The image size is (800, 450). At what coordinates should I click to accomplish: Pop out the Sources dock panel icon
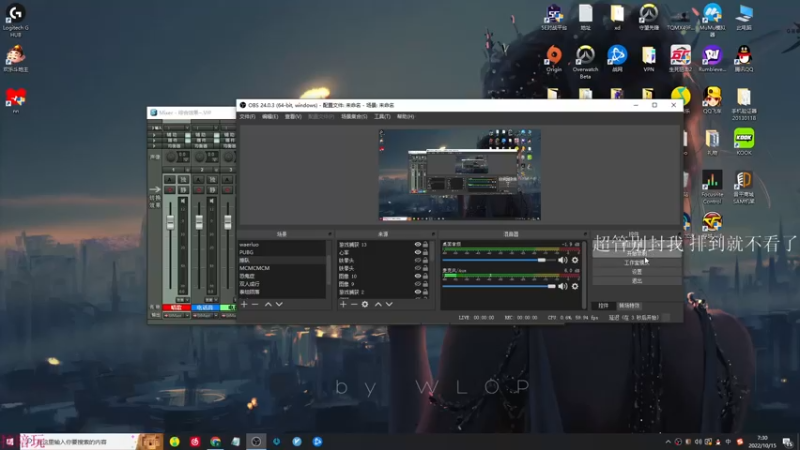(x=433, y=234)
